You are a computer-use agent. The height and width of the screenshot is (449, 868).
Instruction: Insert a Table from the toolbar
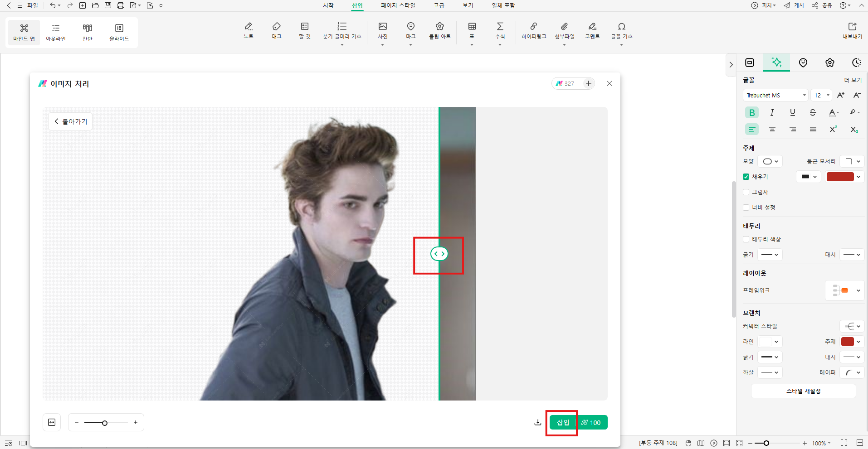(x=472, y=30)
